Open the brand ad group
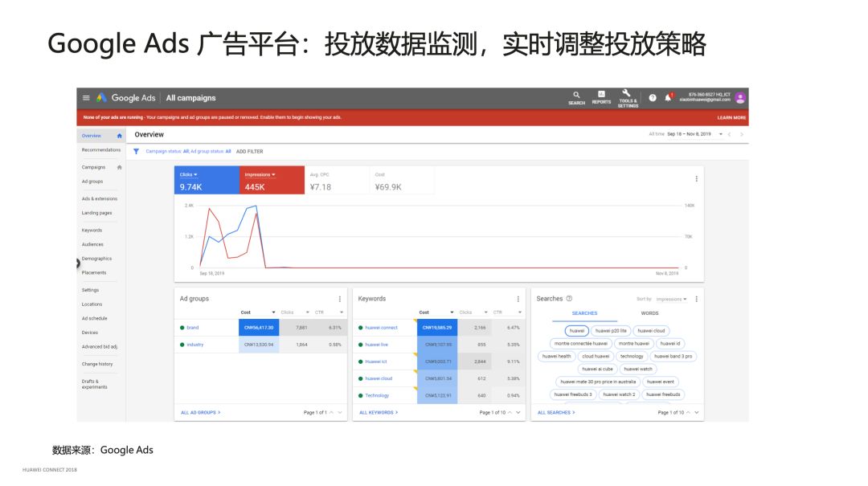 pyautogui.click(x=193, y=328)
